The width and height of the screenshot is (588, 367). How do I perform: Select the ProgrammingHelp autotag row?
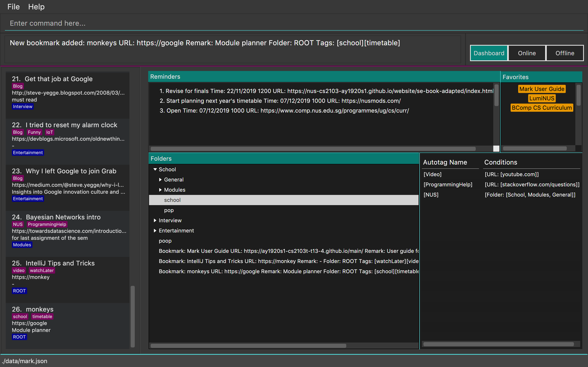pos(448,185)
